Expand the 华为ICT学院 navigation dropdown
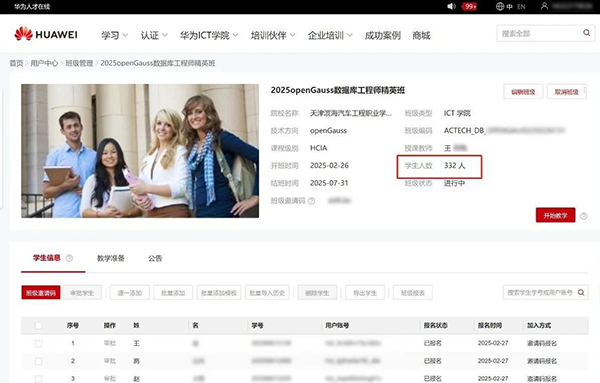The image size is (600, 383). (209, 35)
